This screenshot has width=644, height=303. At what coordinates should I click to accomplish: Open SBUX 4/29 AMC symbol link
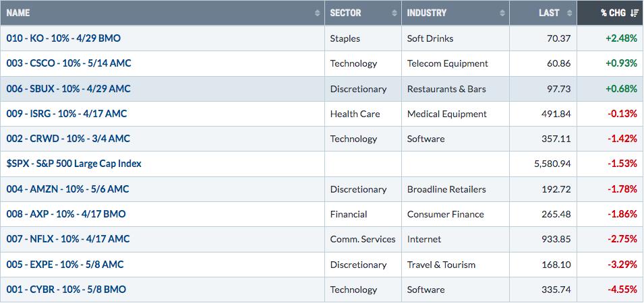68,89
